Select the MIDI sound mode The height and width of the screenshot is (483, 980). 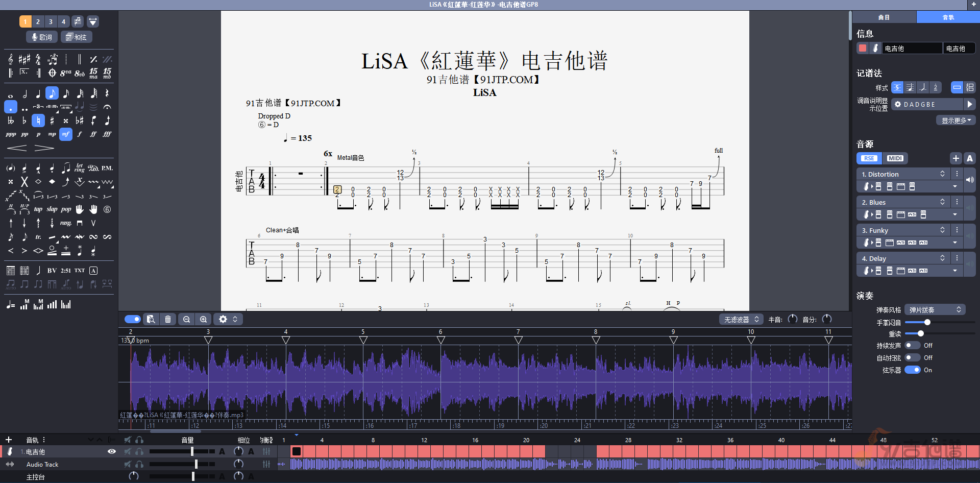click(895, 158)
